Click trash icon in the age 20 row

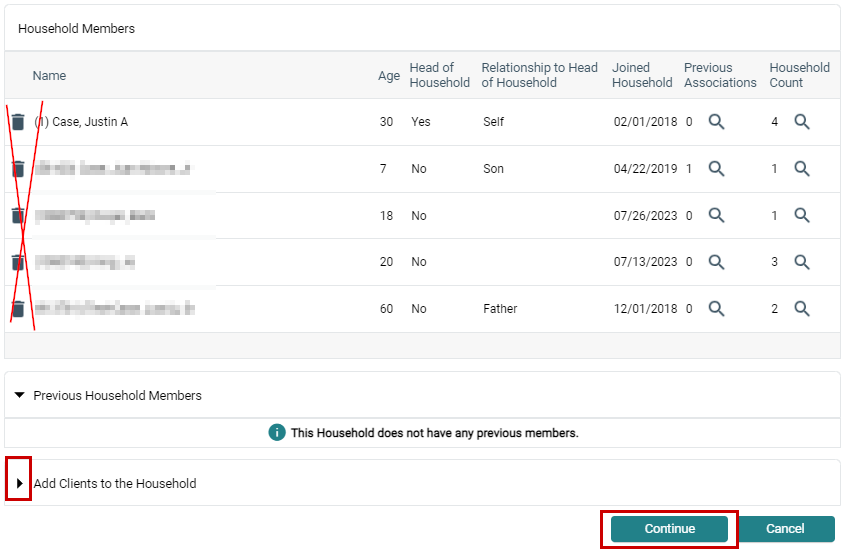click(18, 262)
